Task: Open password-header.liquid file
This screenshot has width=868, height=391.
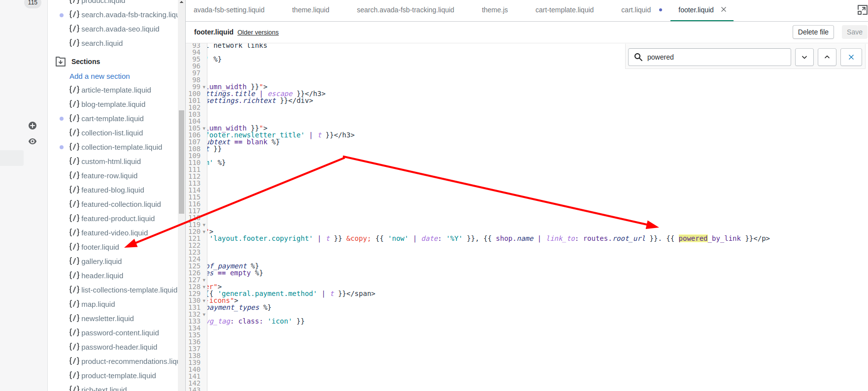Action: point(119,347)
